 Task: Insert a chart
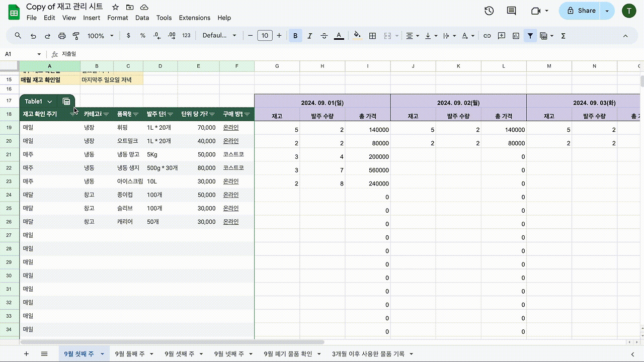coord(516,36)
